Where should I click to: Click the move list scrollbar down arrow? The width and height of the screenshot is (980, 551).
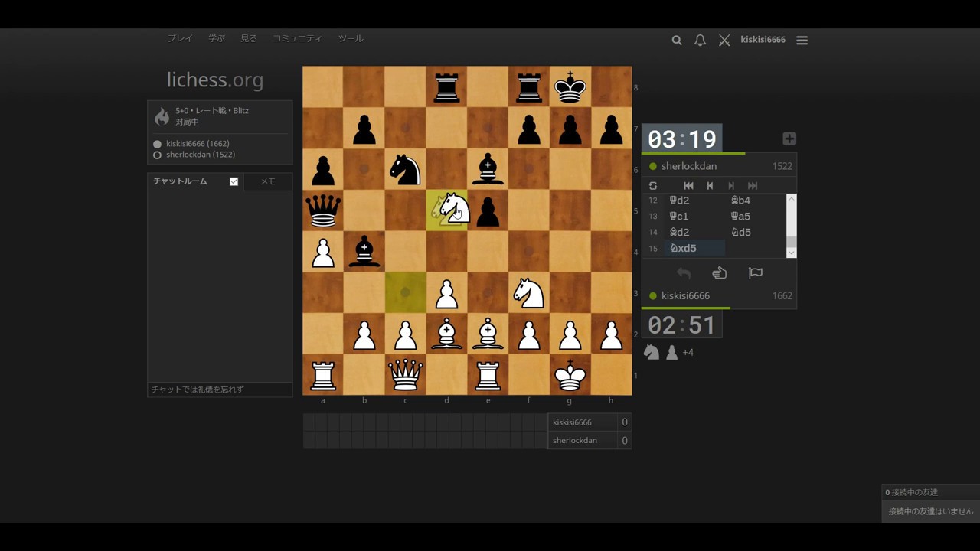pyautogui.click(x=792, y=253)
